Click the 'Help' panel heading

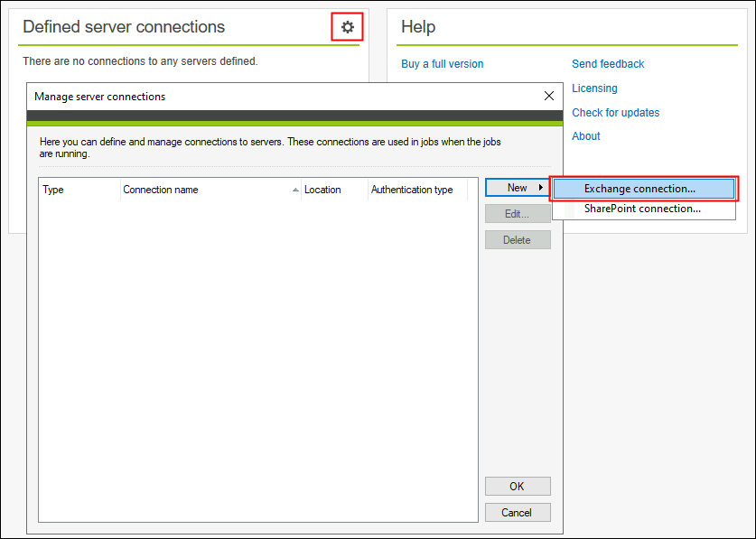[x=418, y=27]
